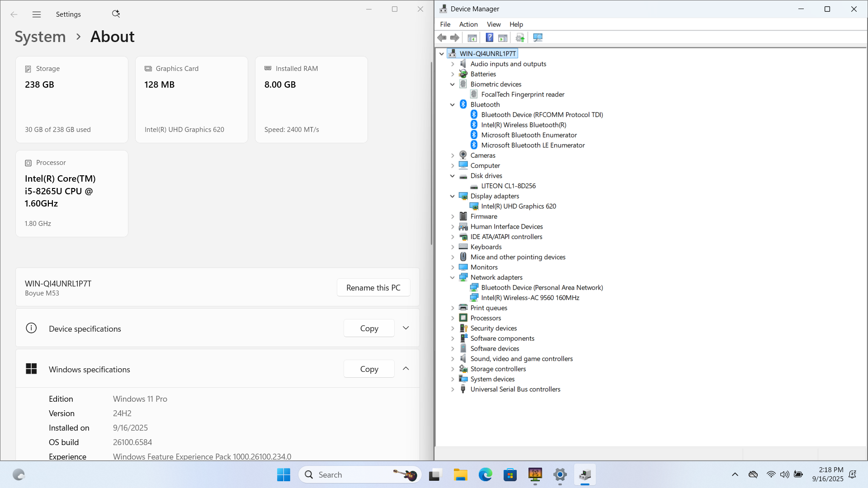The image size is (868, 488).
Task: Select Intel(R) UHD Graphics 620 device
Action: (x=518, y=206)
